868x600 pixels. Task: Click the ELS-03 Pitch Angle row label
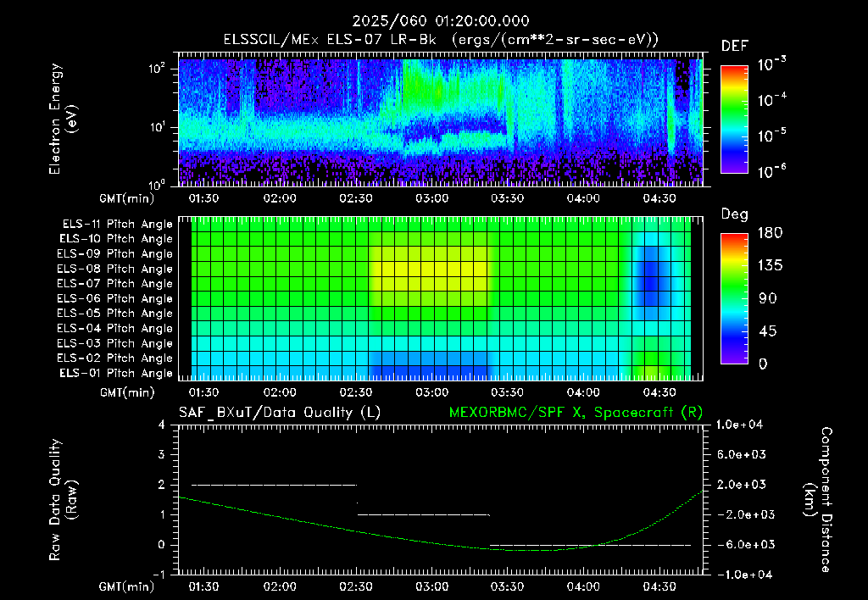114,343
